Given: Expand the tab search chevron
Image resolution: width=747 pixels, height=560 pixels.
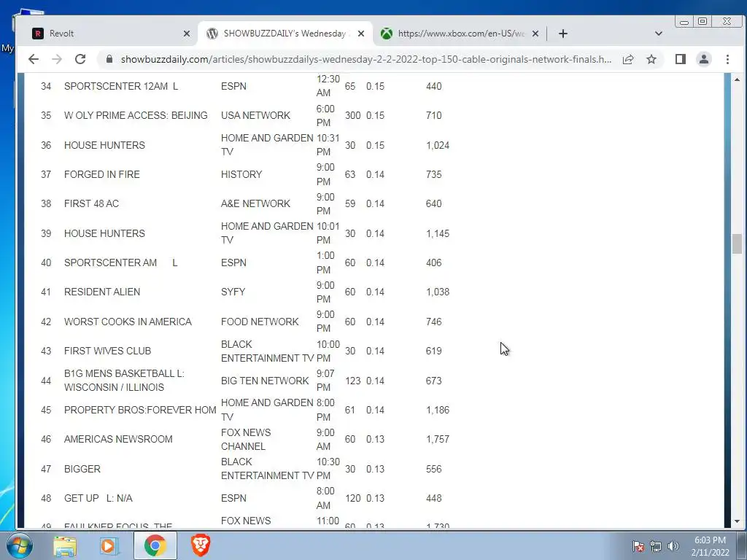Looking at the screenshot, I should click(x=659, y=34).
